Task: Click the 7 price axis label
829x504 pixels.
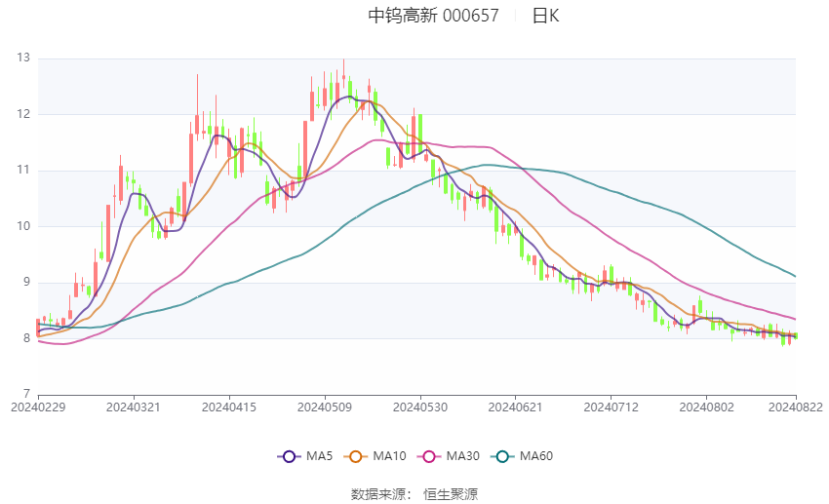Action: pyautogui.click(x=27, y=394)
